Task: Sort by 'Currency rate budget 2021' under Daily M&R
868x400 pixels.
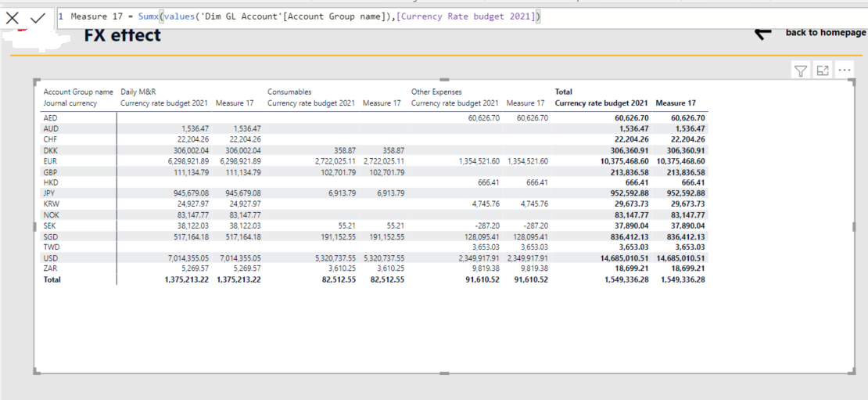Action: pyautogui.click(x=164, y=103)
